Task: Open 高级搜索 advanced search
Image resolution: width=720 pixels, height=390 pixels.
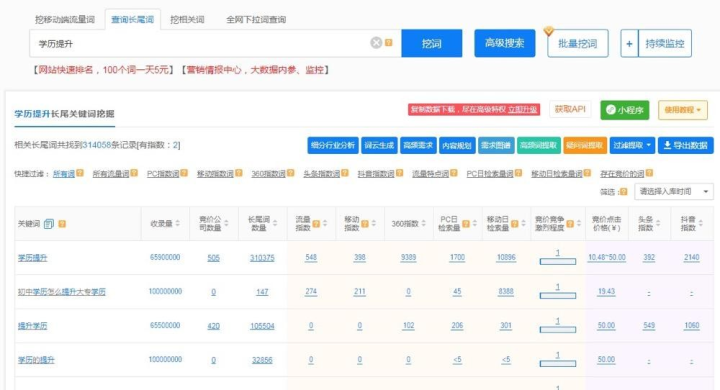Action: click(505, 43)
